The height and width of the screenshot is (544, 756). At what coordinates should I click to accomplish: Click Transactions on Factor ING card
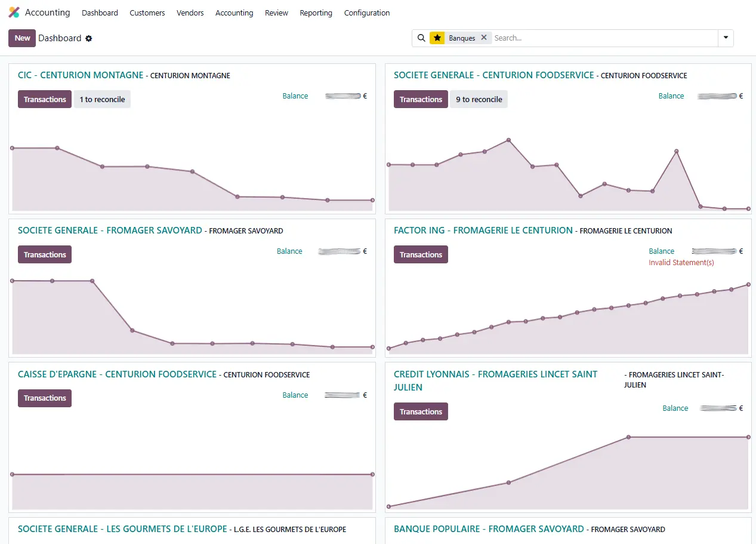tap(421, 254)
